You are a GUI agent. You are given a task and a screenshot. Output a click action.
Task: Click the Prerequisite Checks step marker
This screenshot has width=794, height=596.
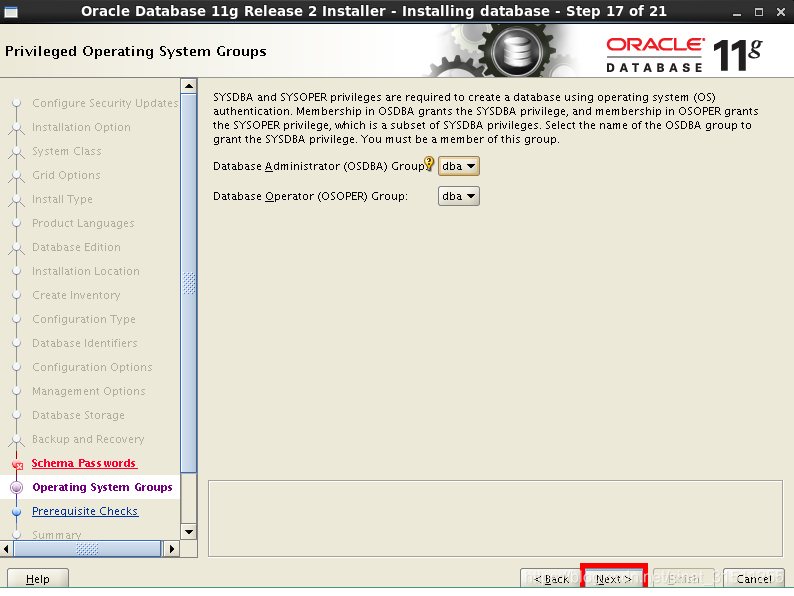(x=17, y=511)
